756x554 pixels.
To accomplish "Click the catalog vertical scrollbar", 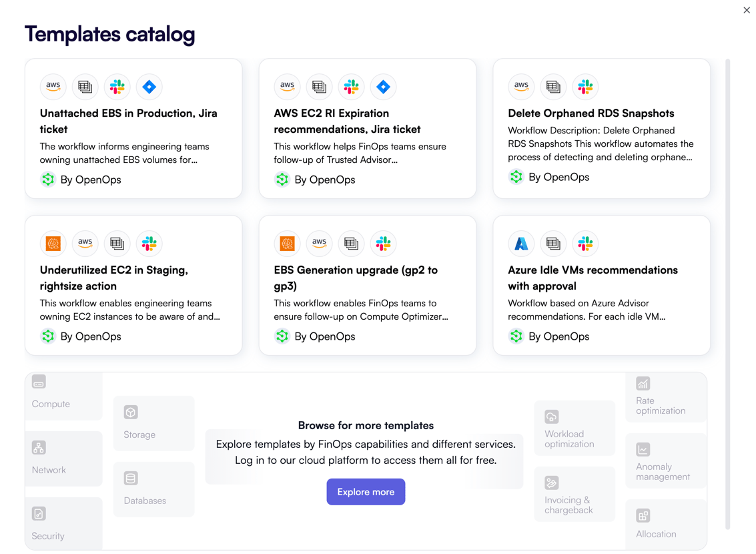I will point(727,294).
